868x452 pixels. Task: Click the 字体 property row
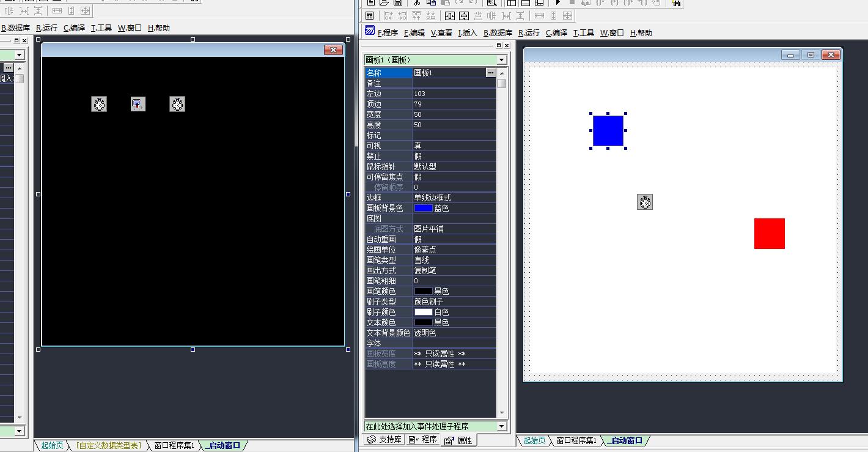(x=430, y=343)
